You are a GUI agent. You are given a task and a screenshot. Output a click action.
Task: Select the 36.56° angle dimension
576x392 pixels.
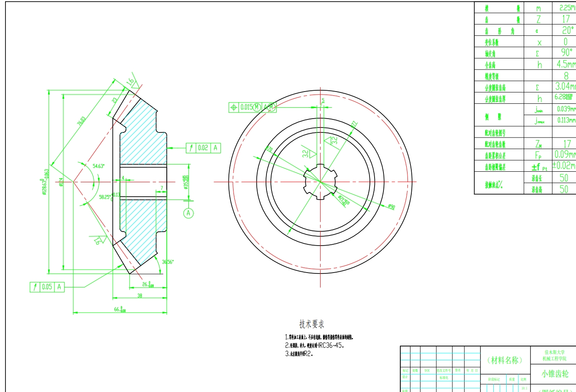tap(168, 262)
